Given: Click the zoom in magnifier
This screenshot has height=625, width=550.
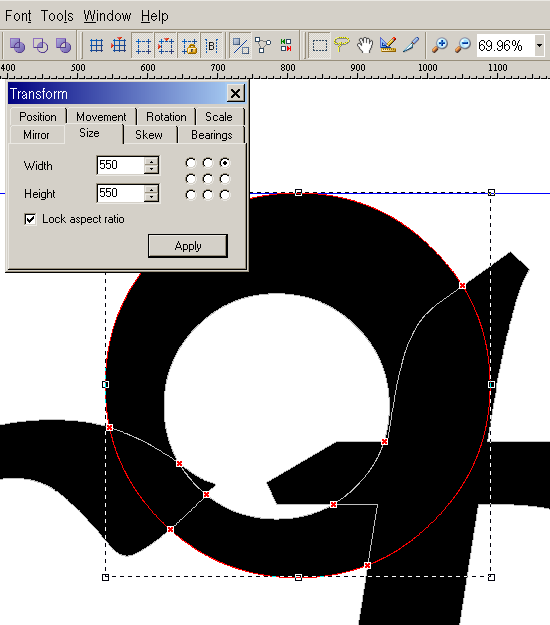Looking at the screenshot, I should [x=440, y=45].
